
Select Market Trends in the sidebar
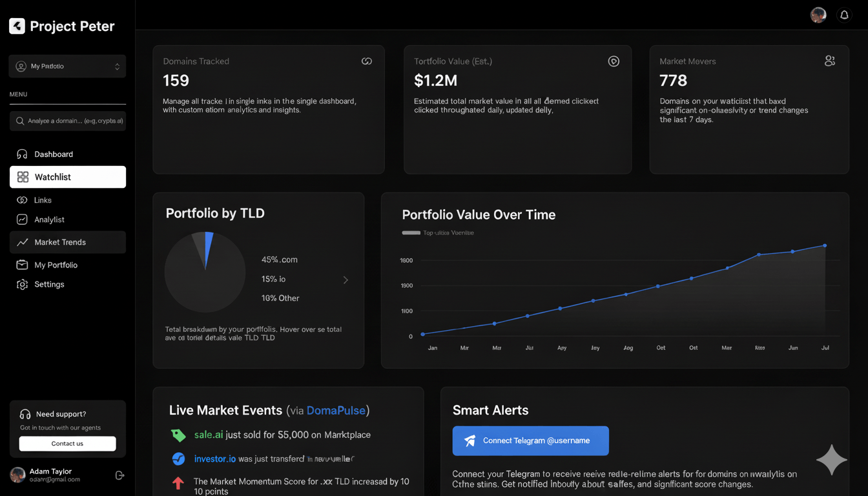pyautogui.click(x=60, y=242)
